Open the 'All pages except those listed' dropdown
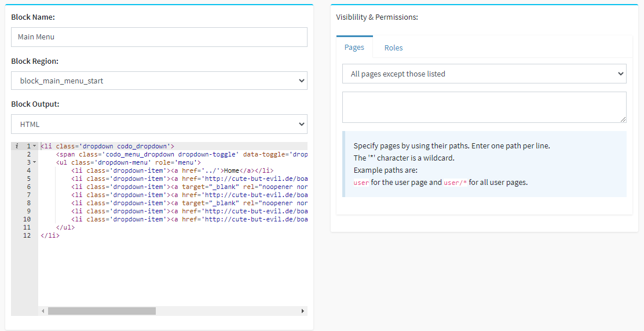 pos(484,74)
